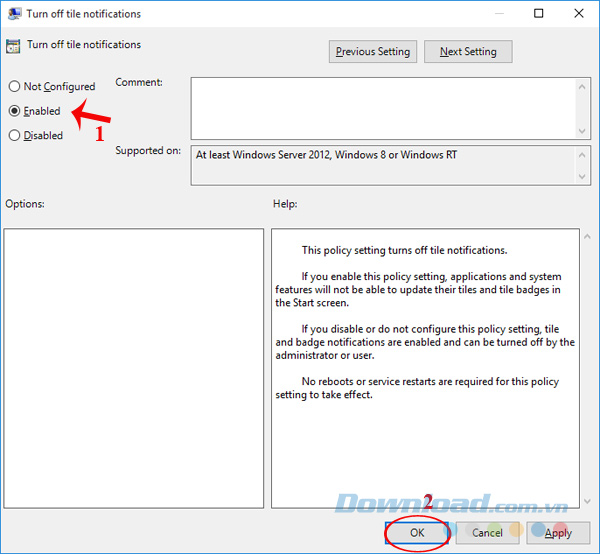Screen dimensions: 600x554
Task: Click inside the Comment text box
Action: 383,109
